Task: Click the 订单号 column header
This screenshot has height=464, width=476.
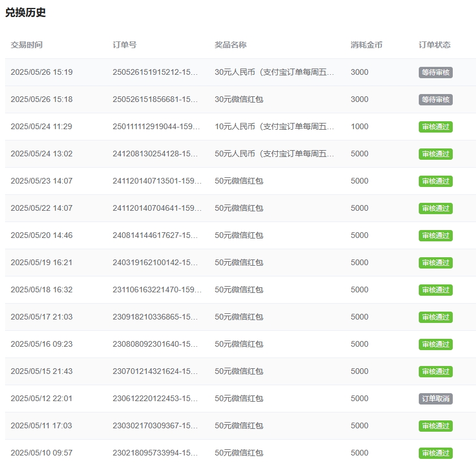Action: pos(125,45)
